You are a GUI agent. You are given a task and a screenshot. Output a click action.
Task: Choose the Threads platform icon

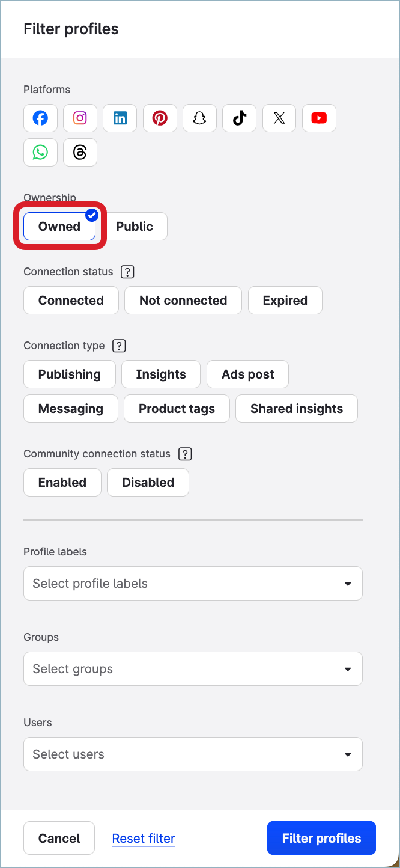[x=80, y=152]
